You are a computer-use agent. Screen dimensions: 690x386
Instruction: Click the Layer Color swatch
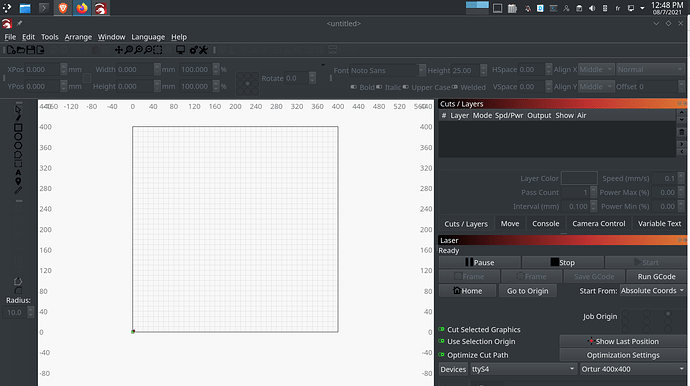pos(579,178)
